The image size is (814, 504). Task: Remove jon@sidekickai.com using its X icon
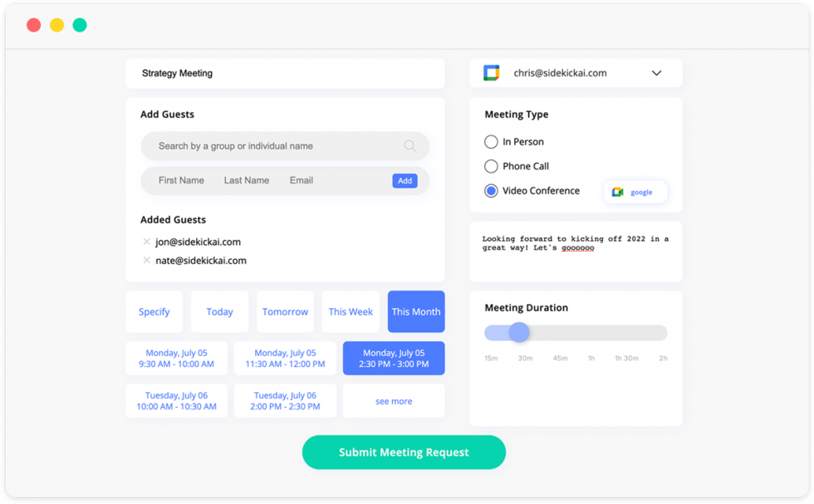pyautogui.click(x=147, y=242)
